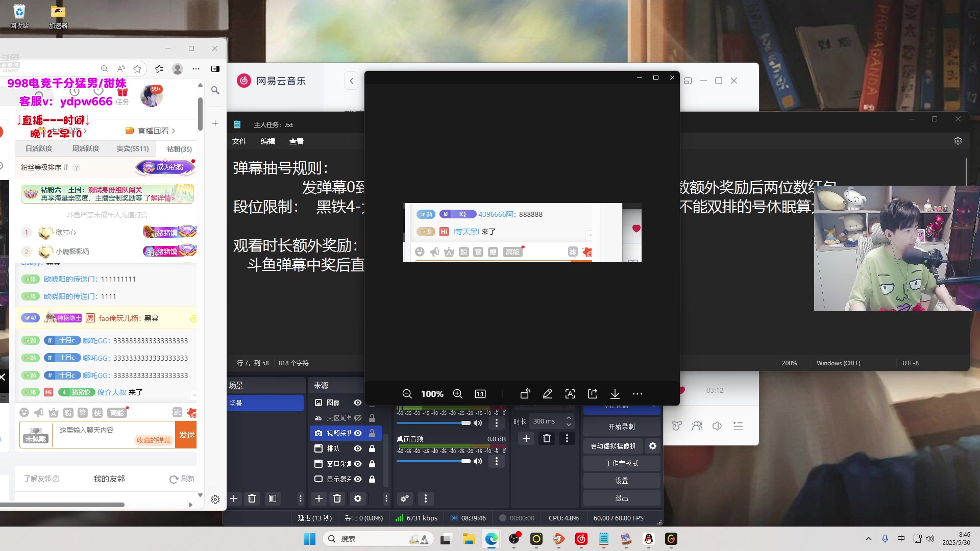This screenshot has height=551, width=980.
Task: Remove the selected OBS source
Action: point(337,498)
